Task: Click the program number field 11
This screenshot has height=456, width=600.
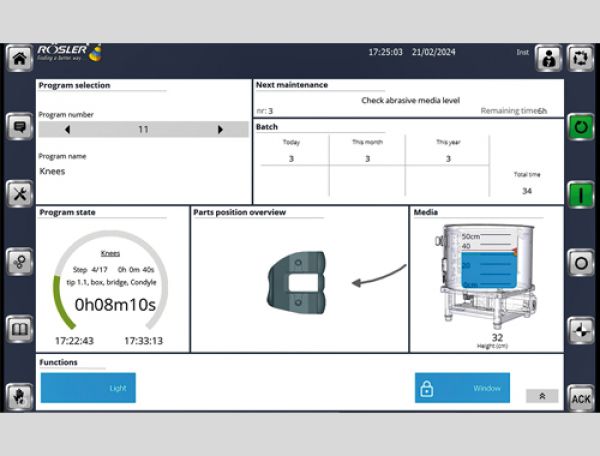Action: coord(143,129)
